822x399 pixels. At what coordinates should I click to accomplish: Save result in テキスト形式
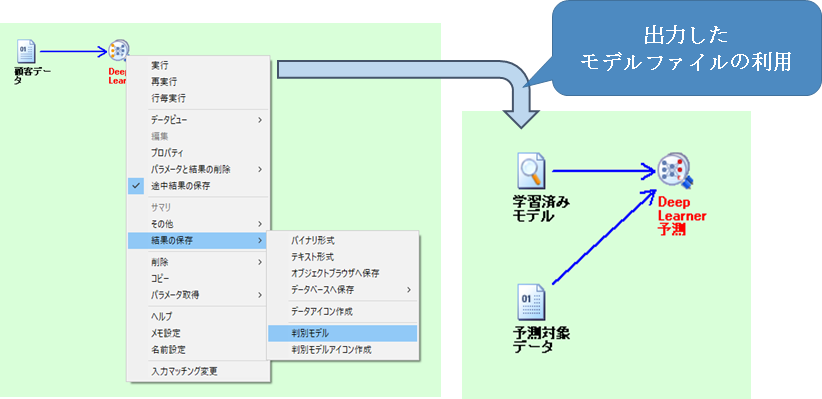click(x=343, y=257)
